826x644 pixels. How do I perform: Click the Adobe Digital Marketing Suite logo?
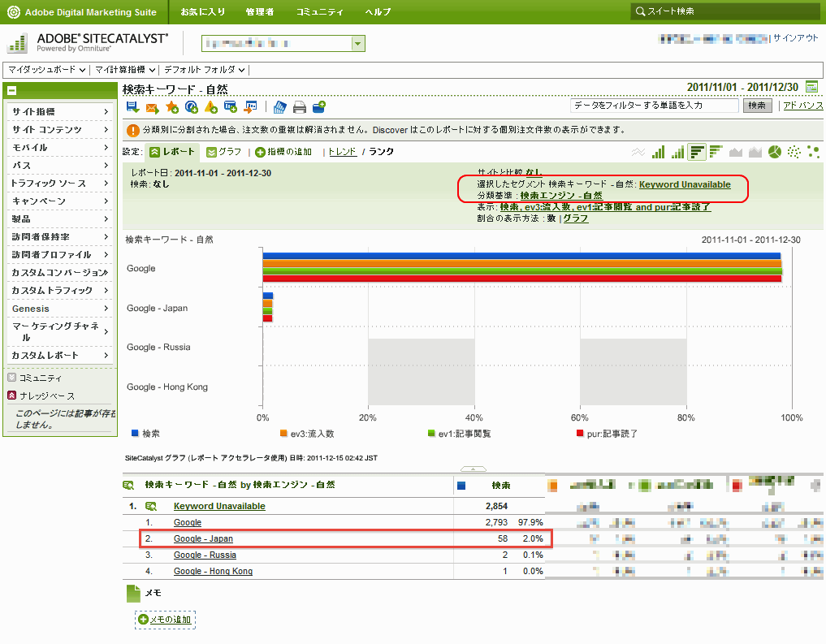(x=14, y=11)
